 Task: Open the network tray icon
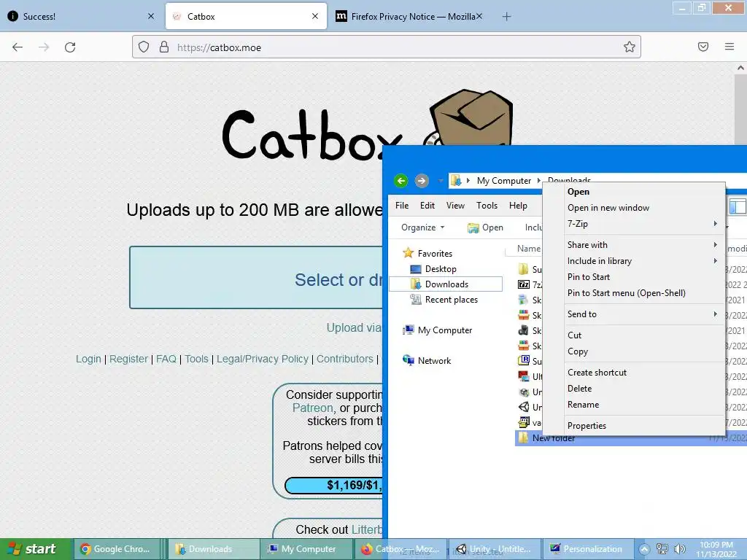click(x=662, y=549)
